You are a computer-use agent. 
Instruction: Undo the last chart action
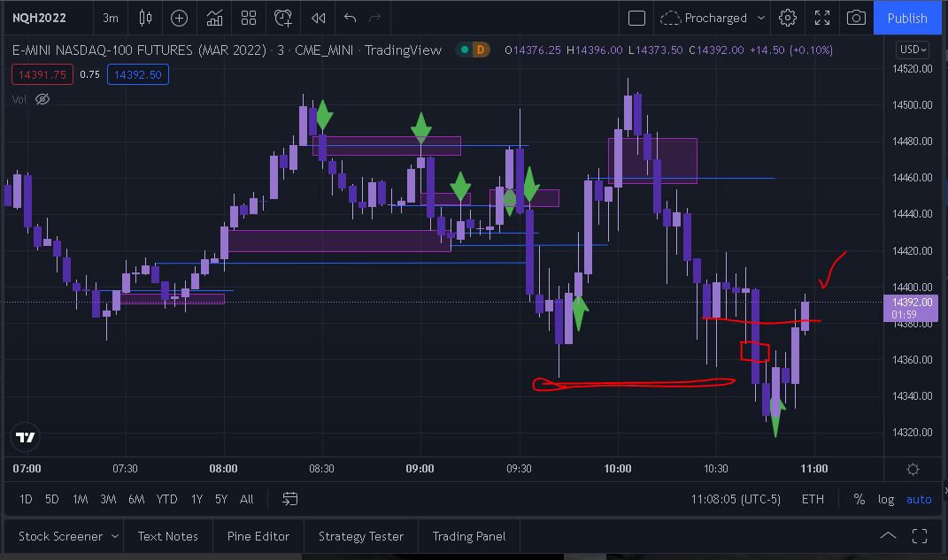click(350, 18)
